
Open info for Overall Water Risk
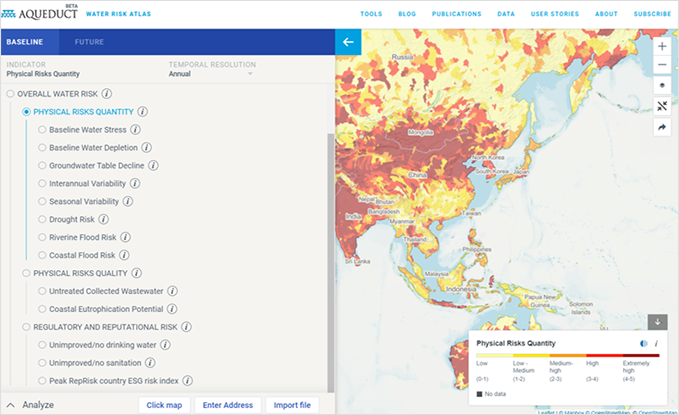(x=106, y=93)
